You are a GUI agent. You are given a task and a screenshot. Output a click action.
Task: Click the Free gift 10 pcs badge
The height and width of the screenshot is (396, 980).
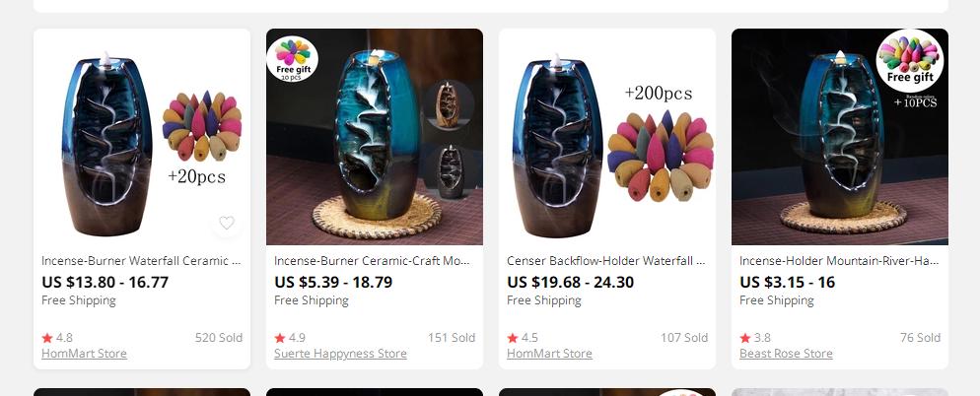pos(293,59)
